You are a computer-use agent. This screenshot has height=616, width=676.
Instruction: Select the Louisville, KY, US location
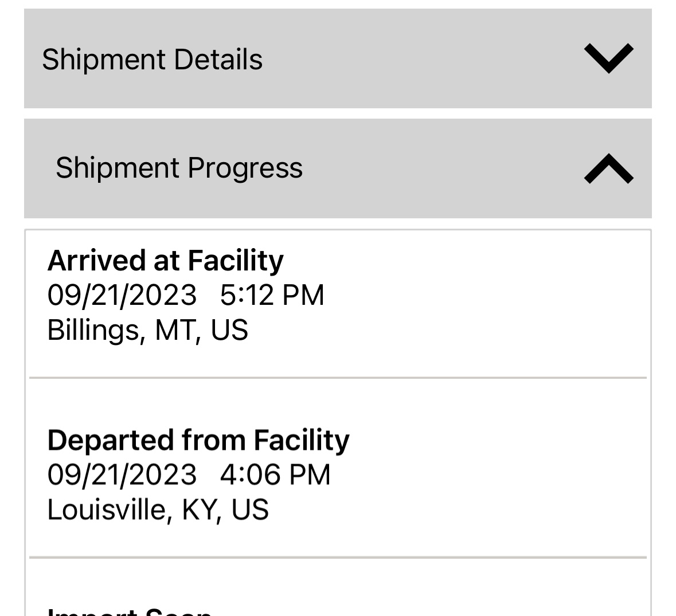coord(158,510)
